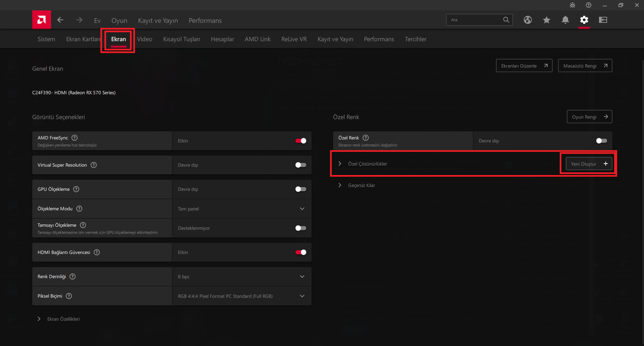Click the Oyun Rengi button
Image resolution: width=644 pixels, height=346 pixels.
[x=590, y=117]
